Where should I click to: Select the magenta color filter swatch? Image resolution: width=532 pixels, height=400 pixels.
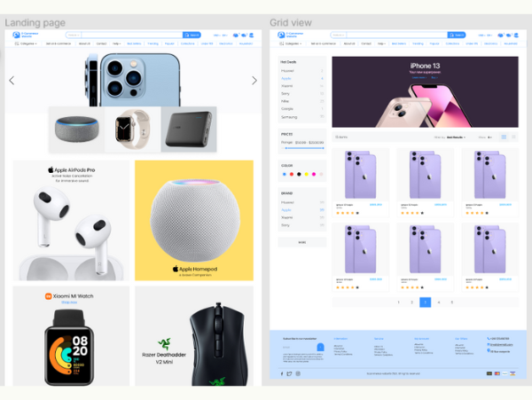click(x=314, y=175)
